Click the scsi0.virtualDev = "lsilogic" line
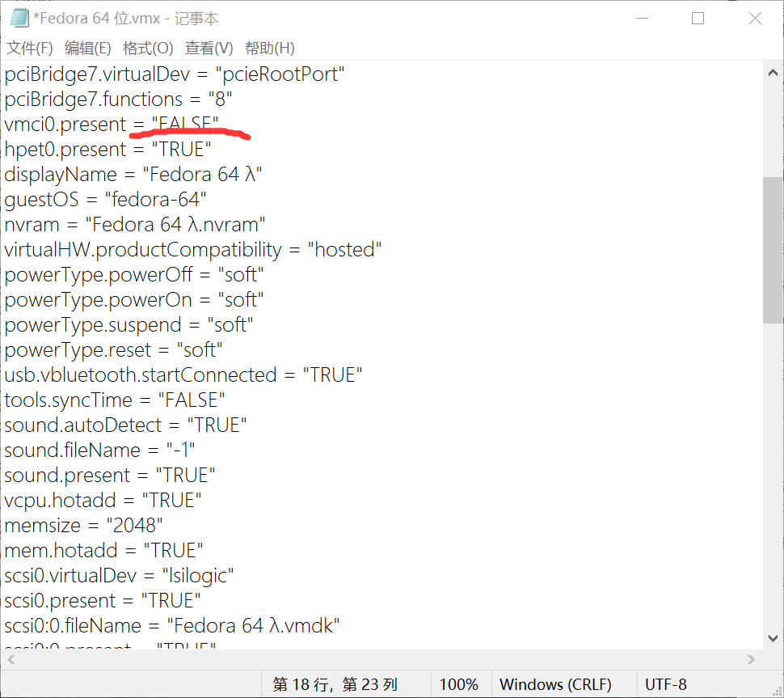The width and height of the screenshot is (784, 698). tap(119, 575)
